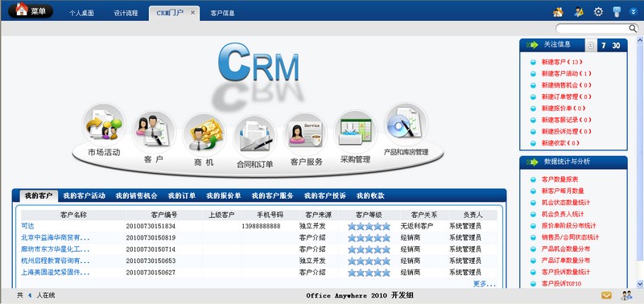Select 7-day filter in 关注信息 panel
The image size is (644, 304).
click(603, 46)
